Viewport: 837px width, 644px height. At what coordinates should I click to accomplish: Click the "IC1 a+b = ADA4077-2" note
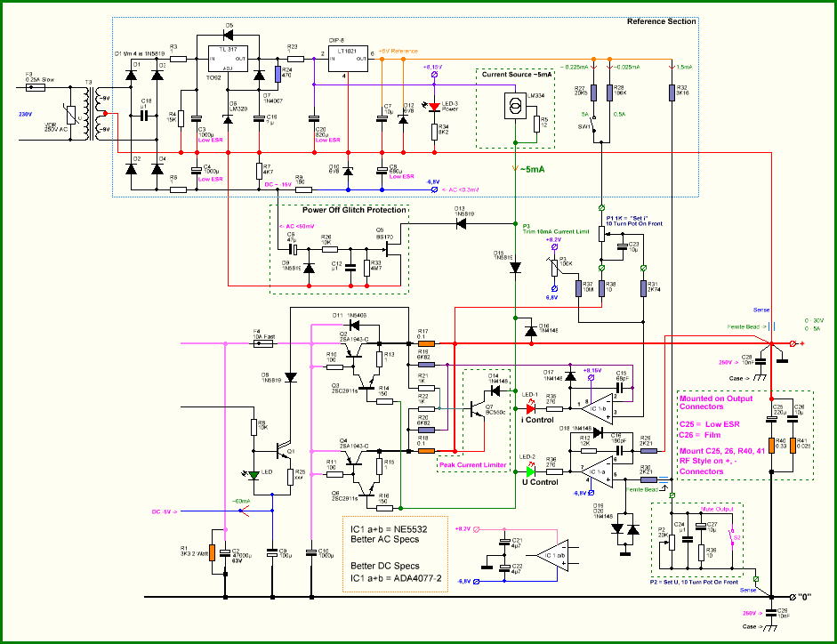(x=396, y=578)
